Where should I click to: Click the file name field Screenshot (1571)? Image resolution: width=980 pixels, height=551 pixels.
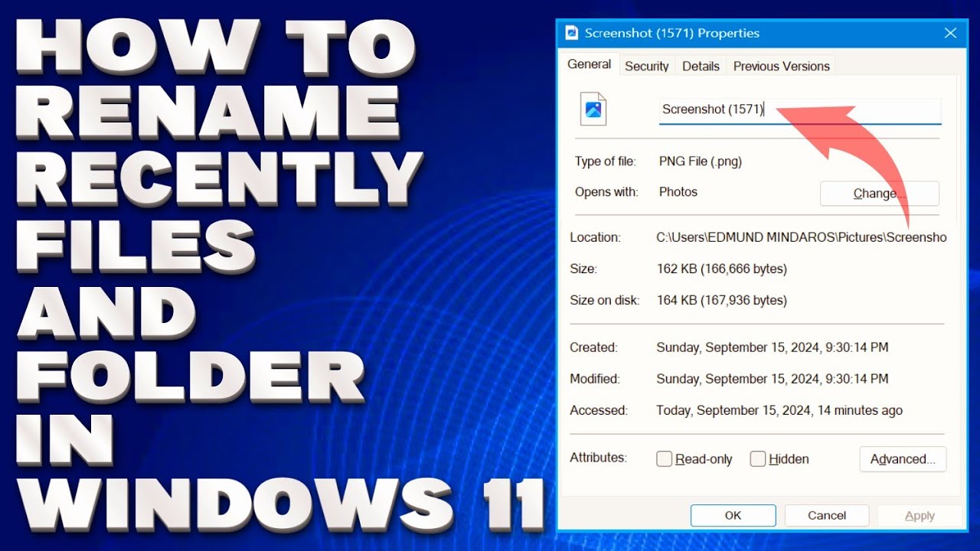point(799,110)
